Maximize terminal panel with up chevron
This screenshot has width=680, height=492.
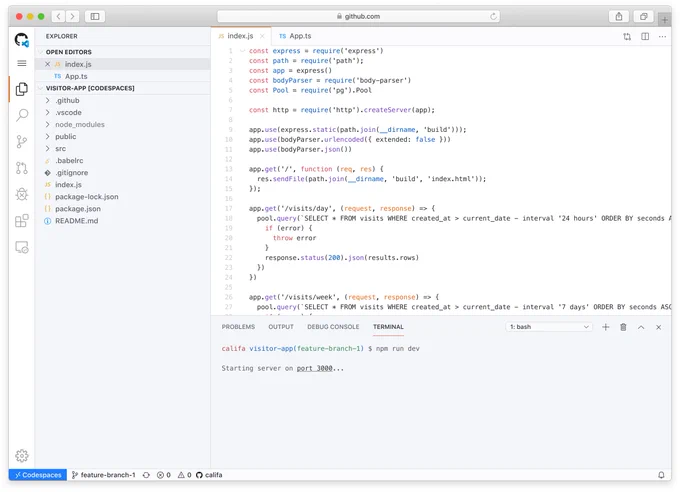641,327
